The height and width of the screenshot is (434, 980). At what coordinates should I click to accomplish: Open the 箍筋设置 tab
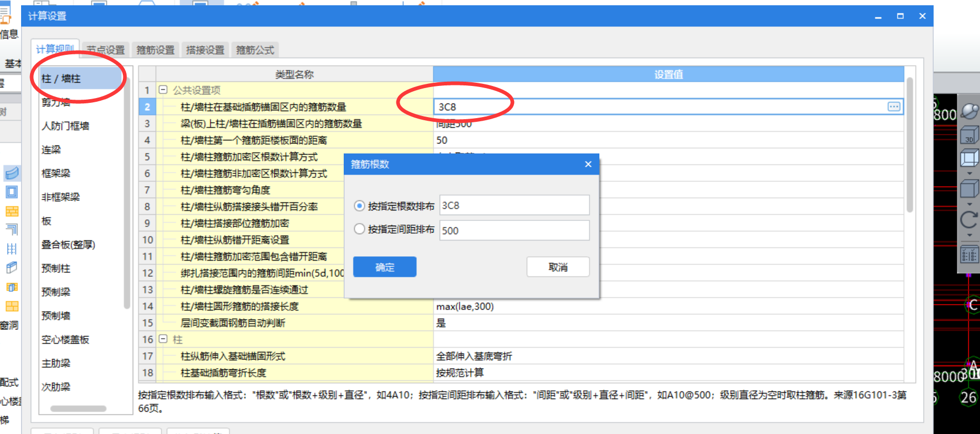[x=156, y=50]
